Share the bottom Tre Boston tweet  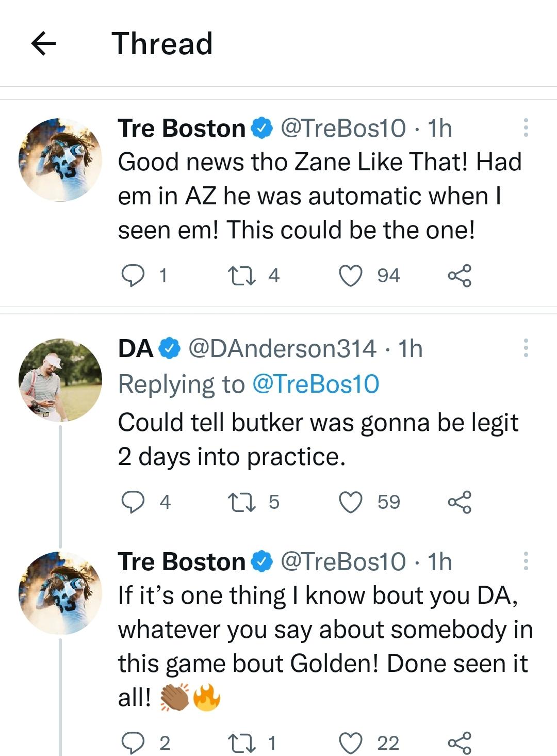click(459, 743)
